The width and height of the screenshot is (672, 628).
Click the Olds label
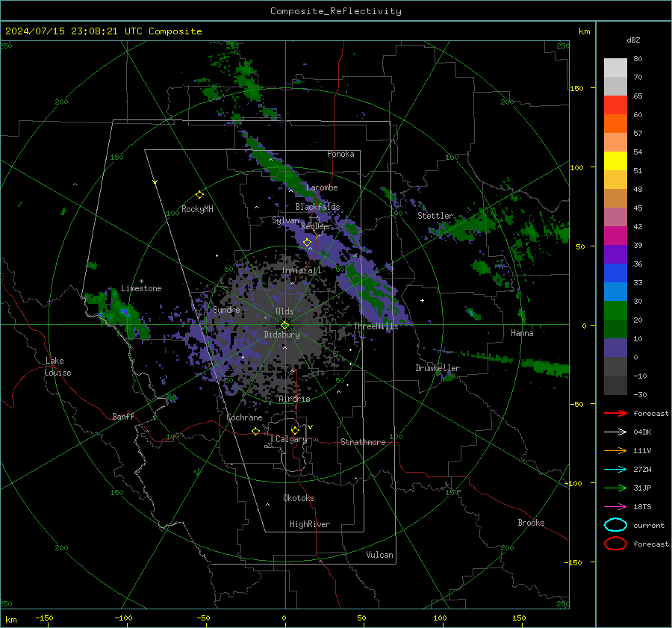285,311
